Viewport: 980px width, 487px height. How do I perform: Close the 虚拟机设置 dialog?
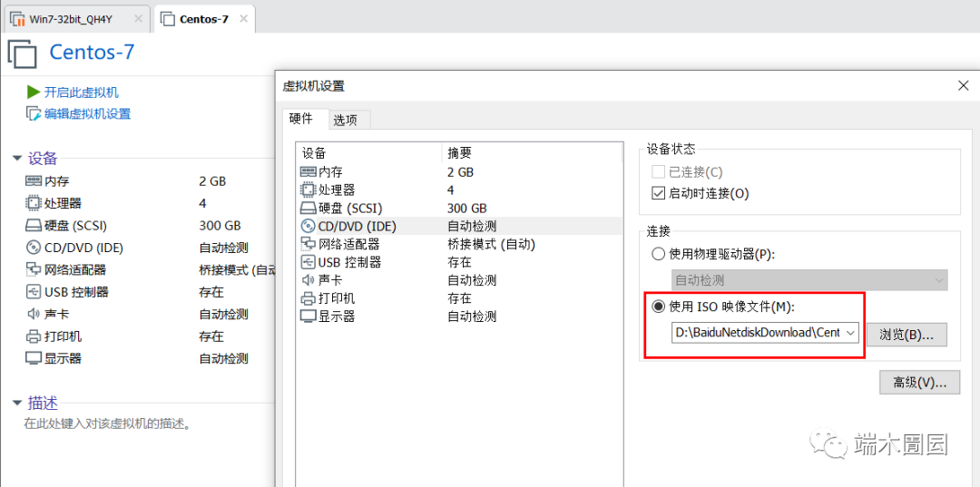click(x=964, y=86)
